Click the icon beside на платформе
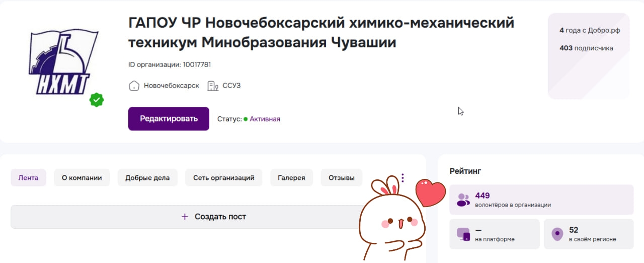Image resolution: width=644 pixels, height=263 pixels. (463, 234)
